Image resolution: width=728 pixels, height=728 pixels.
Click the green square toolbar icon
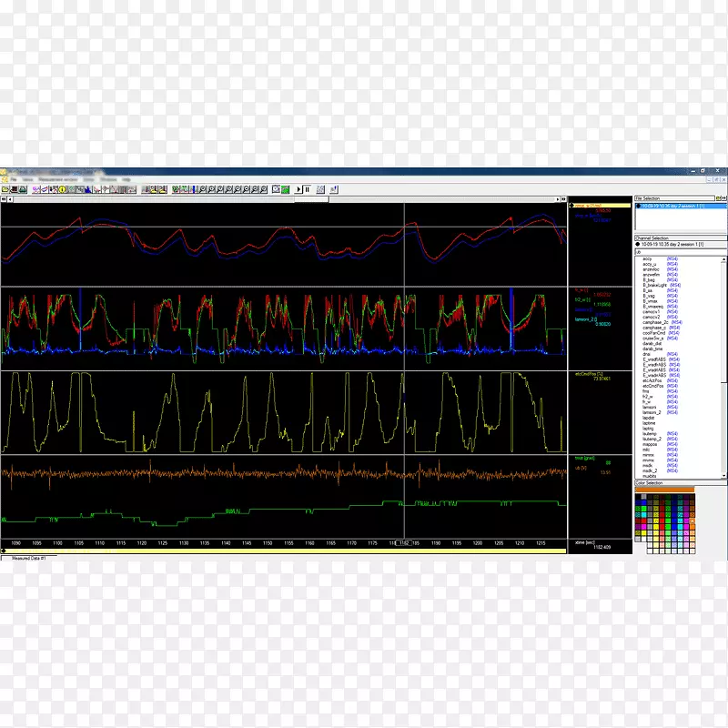286,189
